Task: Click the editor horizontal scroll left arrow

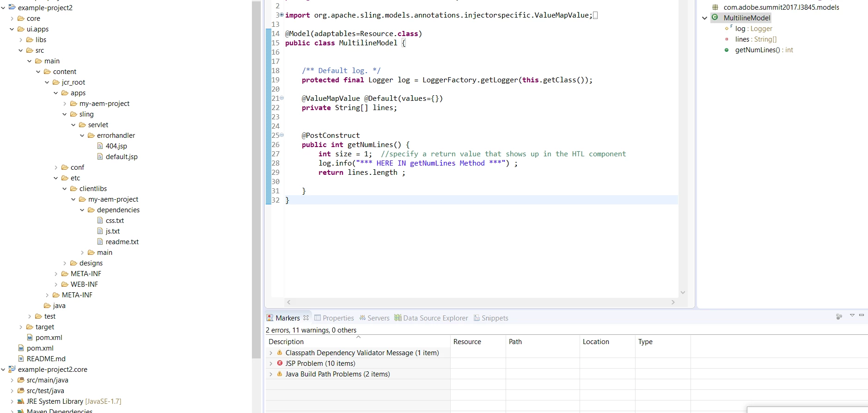Action: [x=289, y=302]
